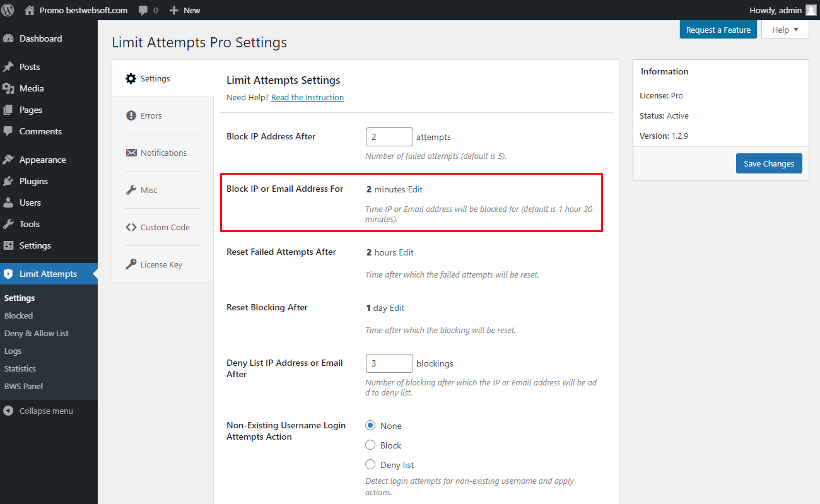Click the plus icon next to New
The height and width of the screenshot is (504, 820).
174,11
